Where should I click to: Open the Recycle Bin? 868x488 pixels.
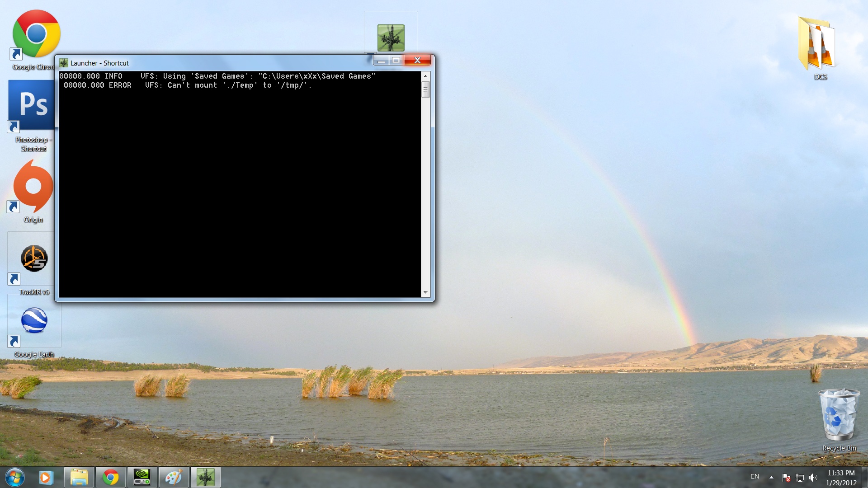pyautogui.click(x=839, y=415)
